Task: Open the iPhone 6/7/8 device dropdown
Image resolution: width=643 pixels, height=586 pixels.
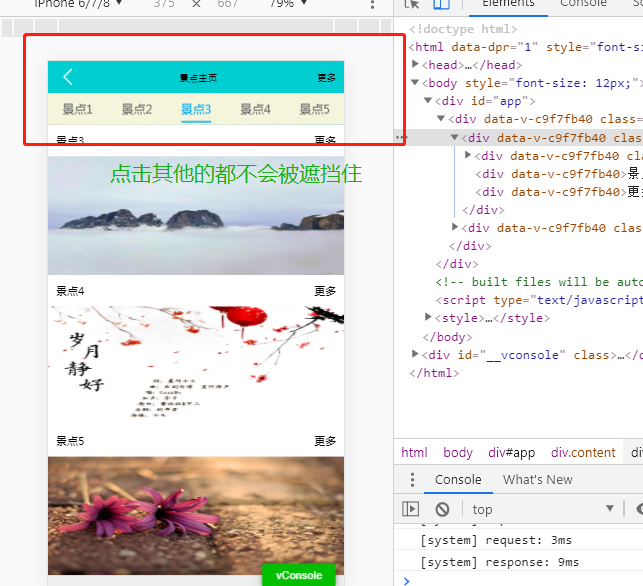Action: click(x=78, y=3)
